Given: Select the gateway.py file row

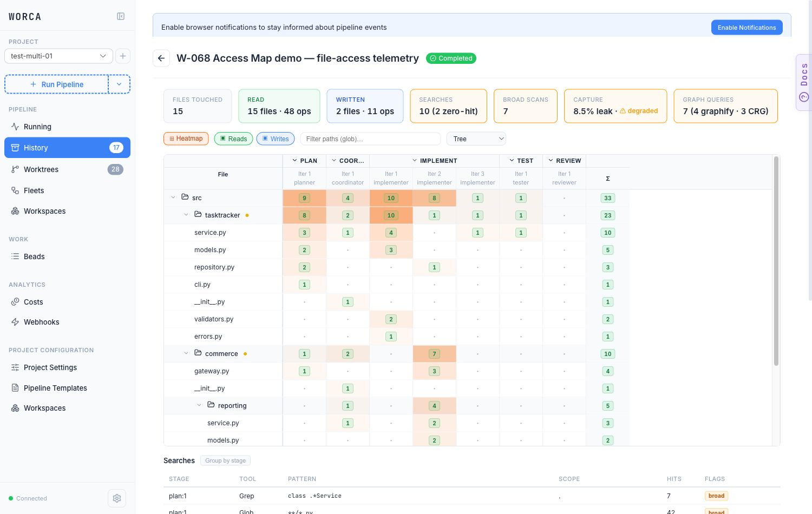Looking at the screenshot, I should click(x=396, y=371).
